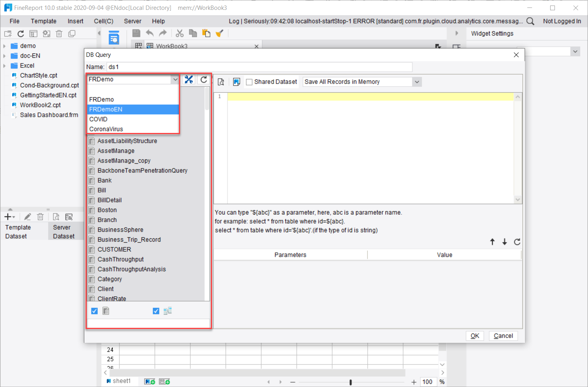Click the preview dataset icon in dataset panel
Image resolution: width=588 pixels, height=387 pixels.
[56, 217]
